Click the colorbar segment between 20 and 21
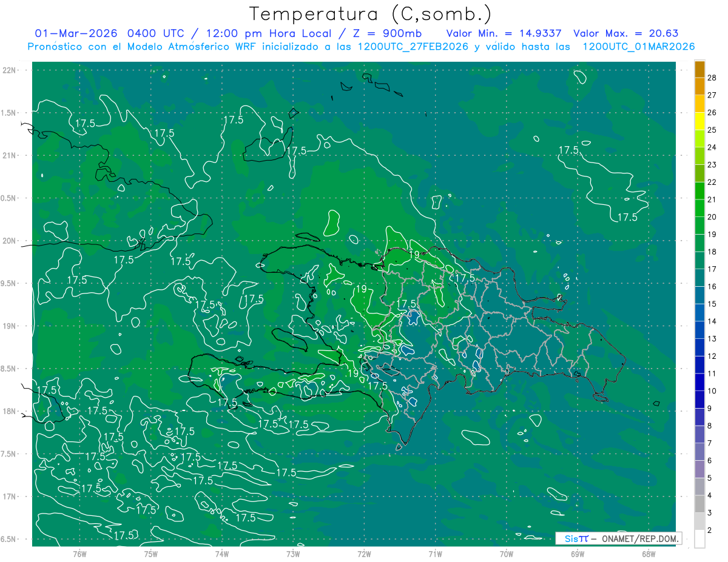This screenshot has width=728, height=562. (699, 208)
